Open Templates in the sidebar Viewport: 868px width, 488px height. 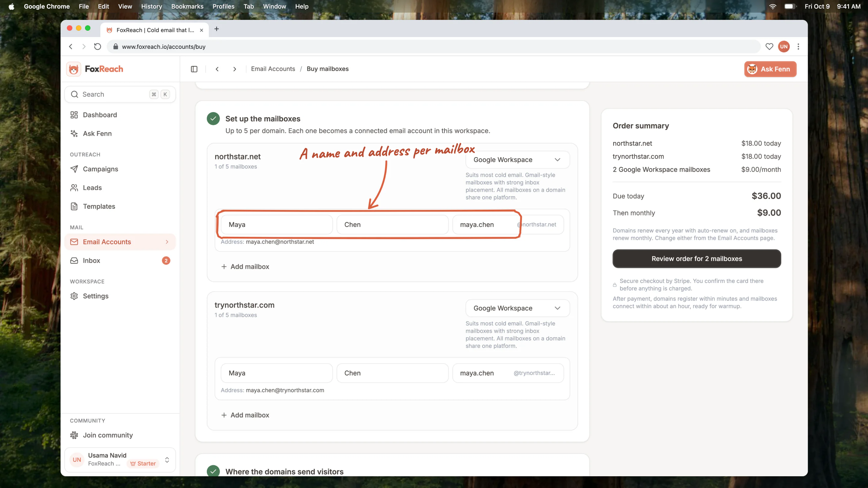(x=120, y=206)
